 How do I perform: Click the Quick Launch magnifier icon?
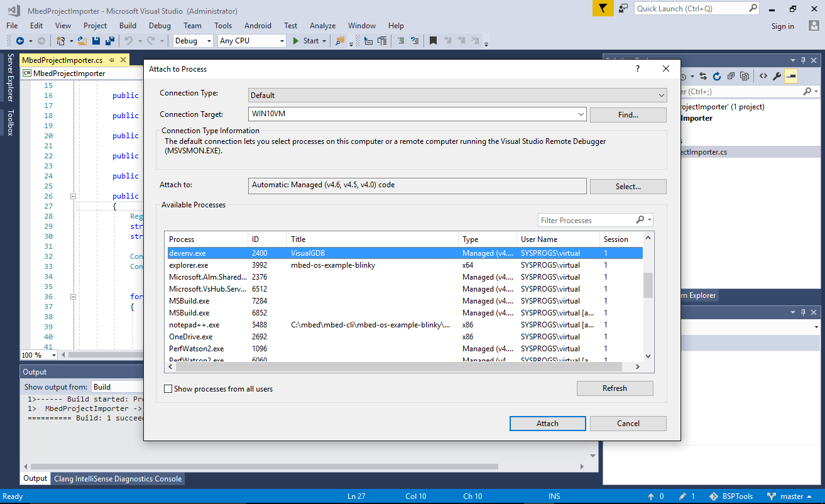(753, 8)
